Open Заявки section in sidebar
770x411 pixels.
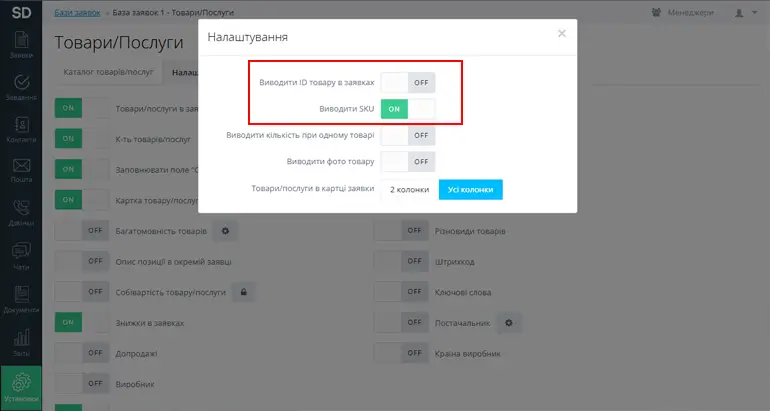pos(21,44)
